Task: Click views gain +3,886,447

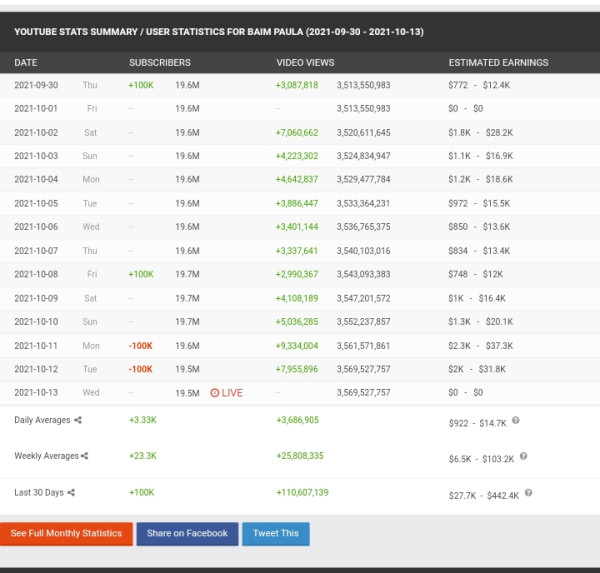Action: click(297, 203)
